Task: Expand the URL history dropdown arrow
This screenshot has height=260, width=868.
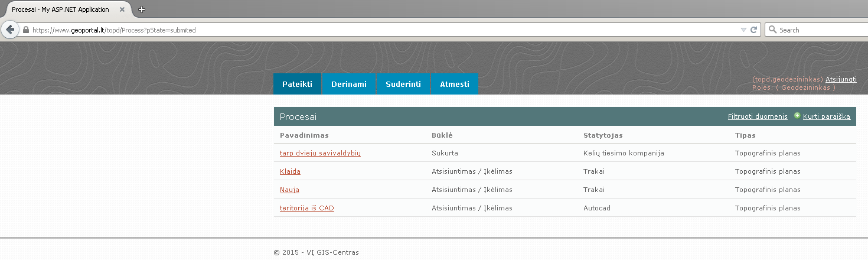Action: coord(743,30)
